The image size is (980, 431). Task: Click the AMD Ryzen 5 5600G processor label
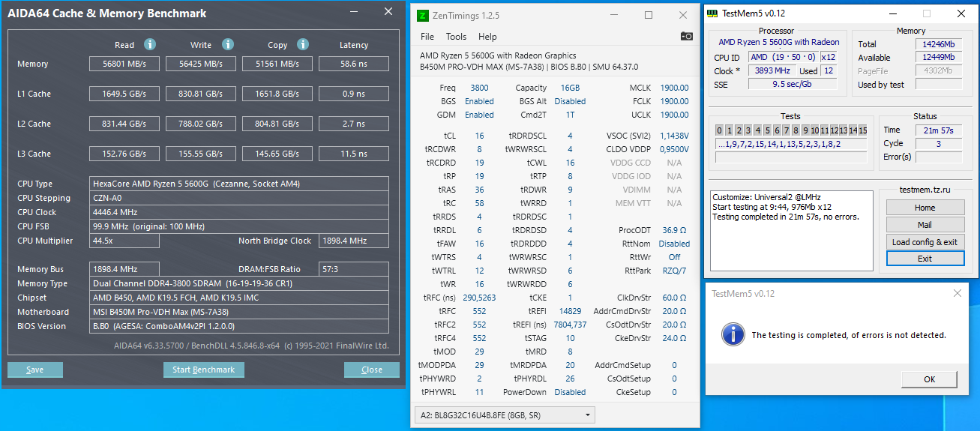(779, 43)
